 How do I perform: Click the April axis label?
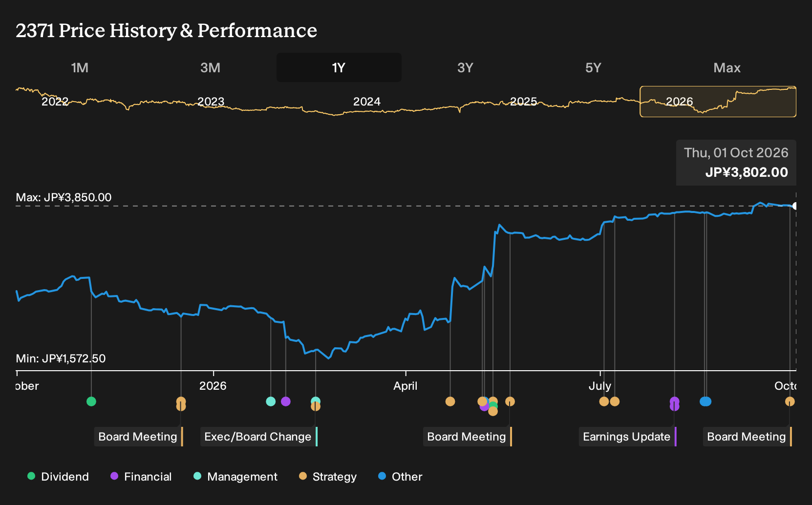point(406,386)
